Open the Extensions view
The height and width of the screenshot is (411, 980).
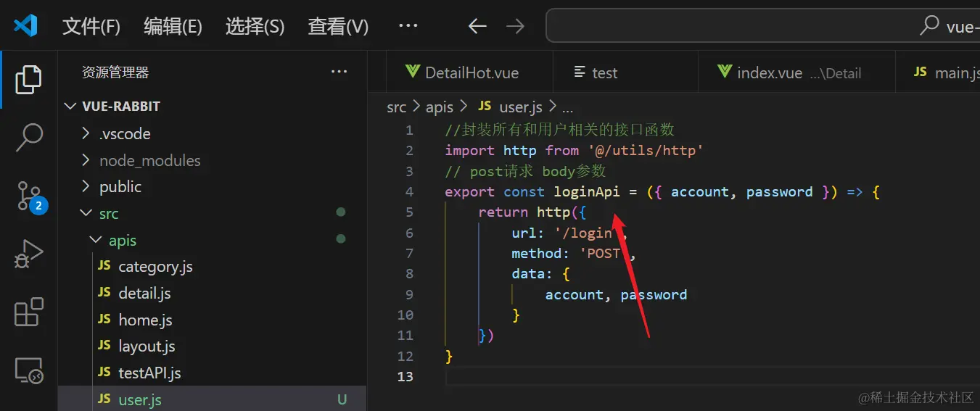(28, 312)
